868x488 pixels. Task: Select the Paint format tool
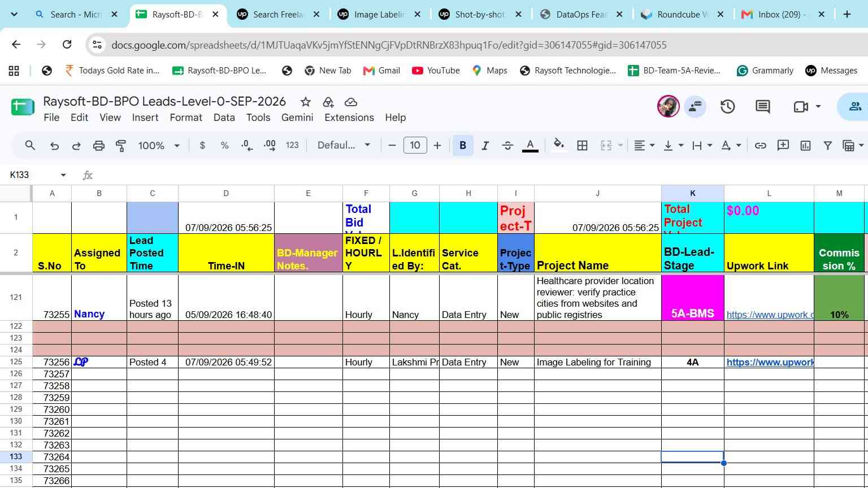[x=120, y=146]
